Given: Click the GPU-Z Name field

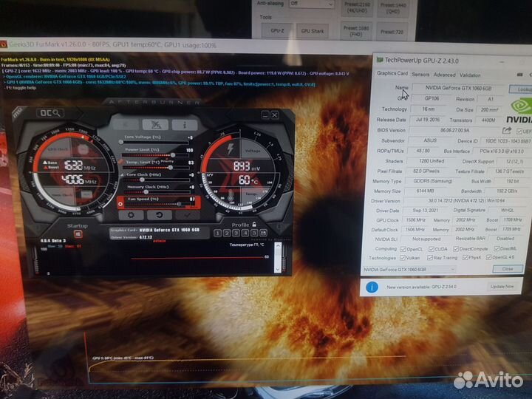Looking at the screenshot, I should click(x=458, y=88).
